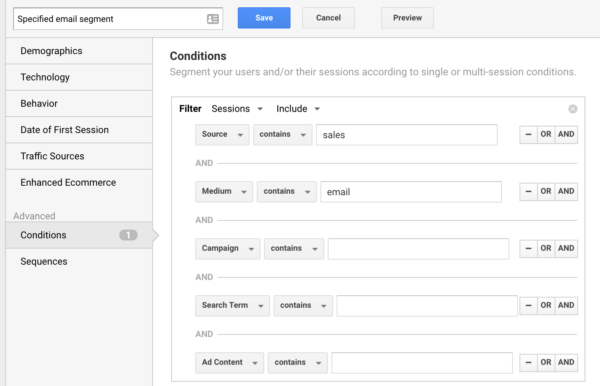The height and width of the screenshot is (386, 600).
Task: Open the Include filter dropdown
Action: tap(298, 109)
